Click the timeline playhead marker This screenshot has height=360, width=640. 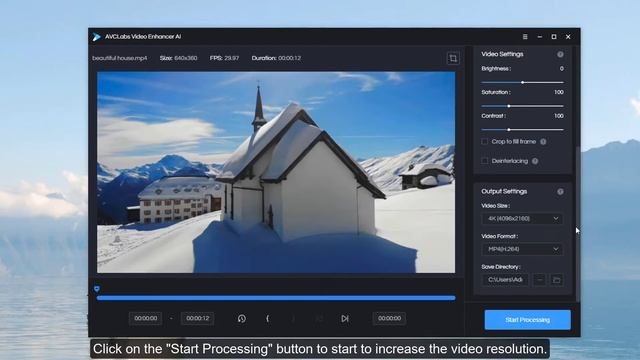(x=97, y=289)
